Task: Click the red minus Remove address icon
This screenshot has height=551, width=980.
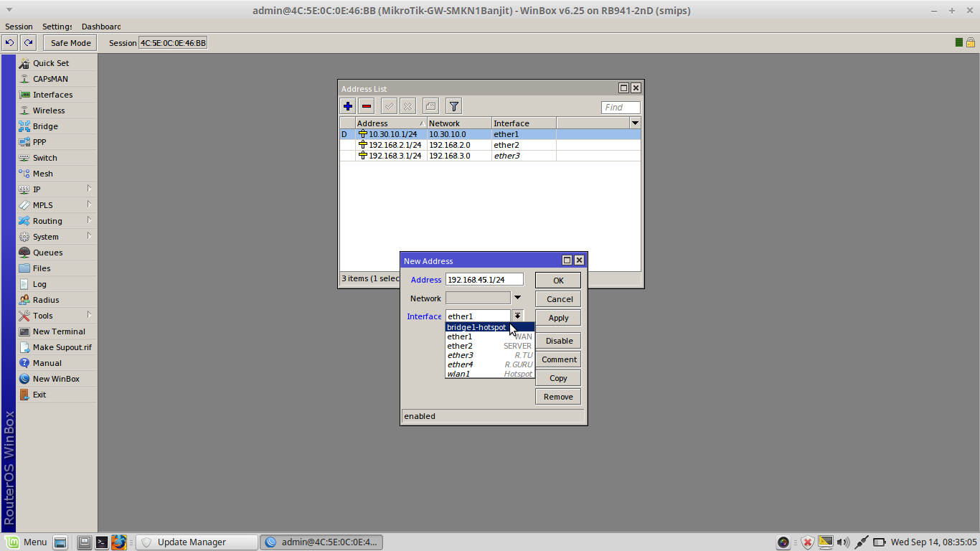Action: pos(367,106)
